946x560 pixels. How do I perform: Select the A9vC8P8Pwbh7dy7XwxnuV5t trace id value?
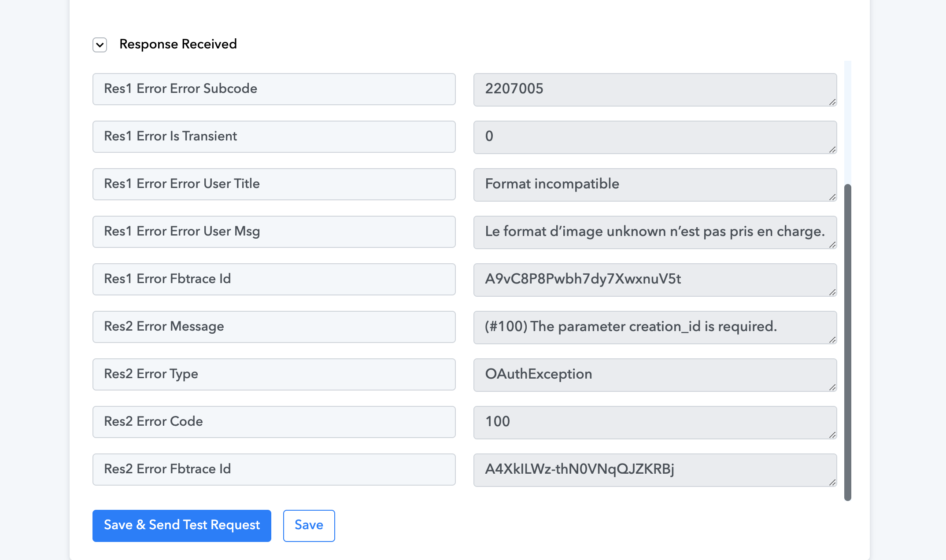point(655,280)
